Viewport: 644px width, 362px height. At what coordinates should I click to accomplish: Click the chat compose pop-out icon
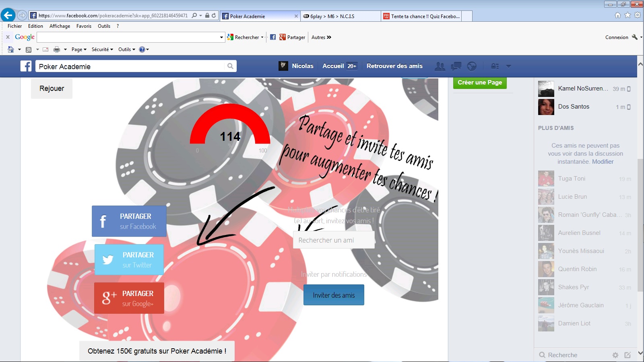click(627, 355)
